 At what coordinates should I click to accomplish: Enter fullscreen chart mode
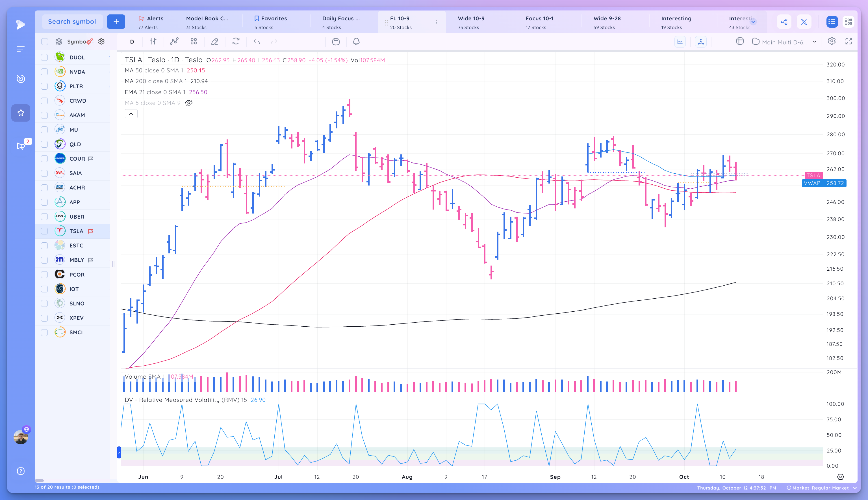[x=849, y=41]
